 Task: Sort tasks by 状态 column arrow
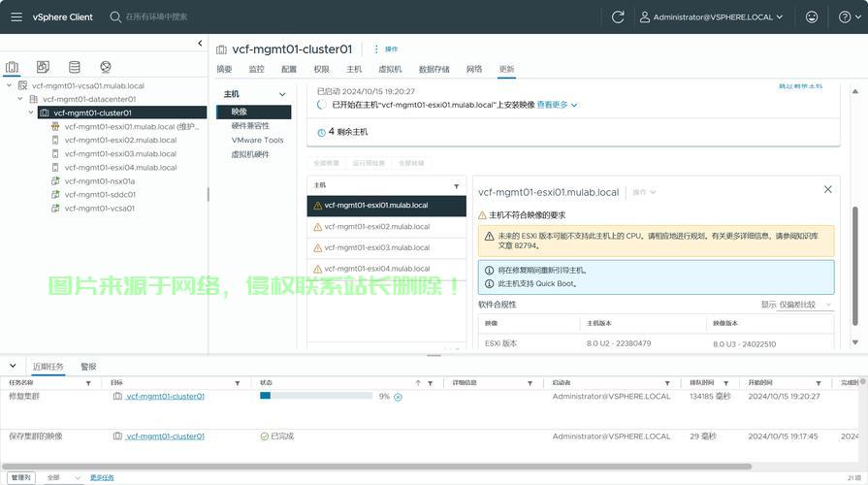pos(418,383)
